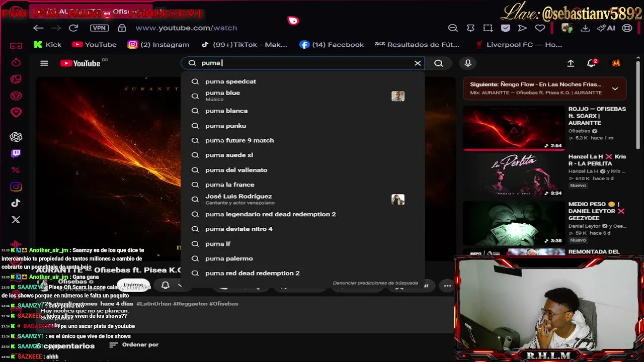This screenshot has width=644, height=362.
Task: Toggle the browser VPN badge
Action: pyautogui.click(x=99, y=28)
